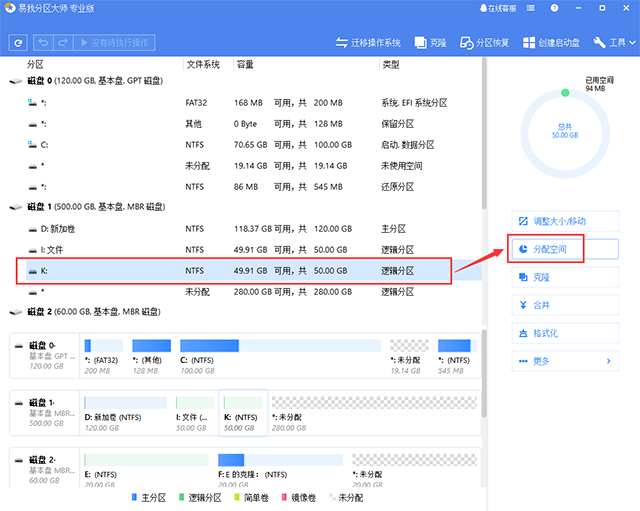The height and width of the screenshot is (511, 640).
Task: Open 分区恢复 (partition recovery)
Action: 484,43
